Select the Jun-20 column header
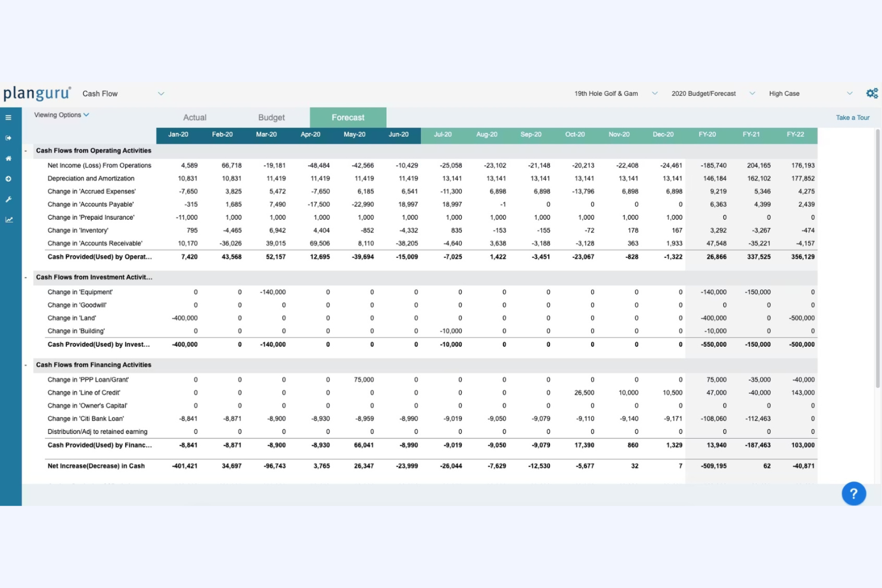 pyautogui.click(x=399, y=135)
